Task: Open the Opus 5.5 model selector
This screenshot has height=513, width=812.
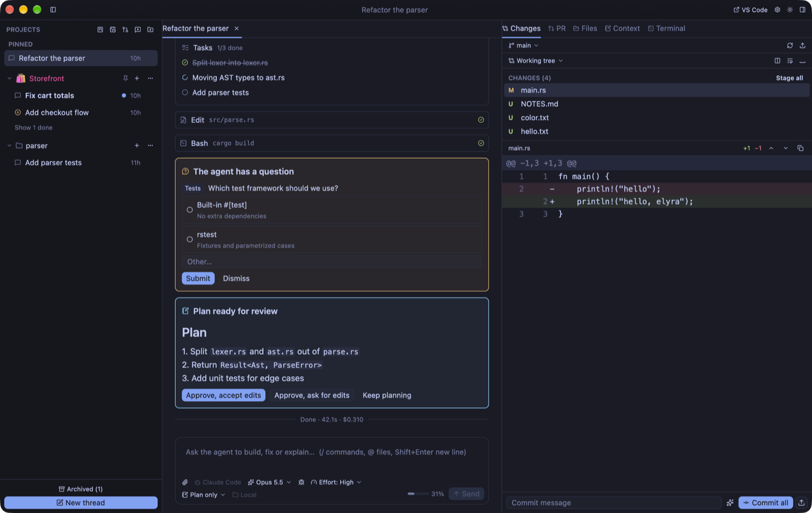Action: [269, 482]
